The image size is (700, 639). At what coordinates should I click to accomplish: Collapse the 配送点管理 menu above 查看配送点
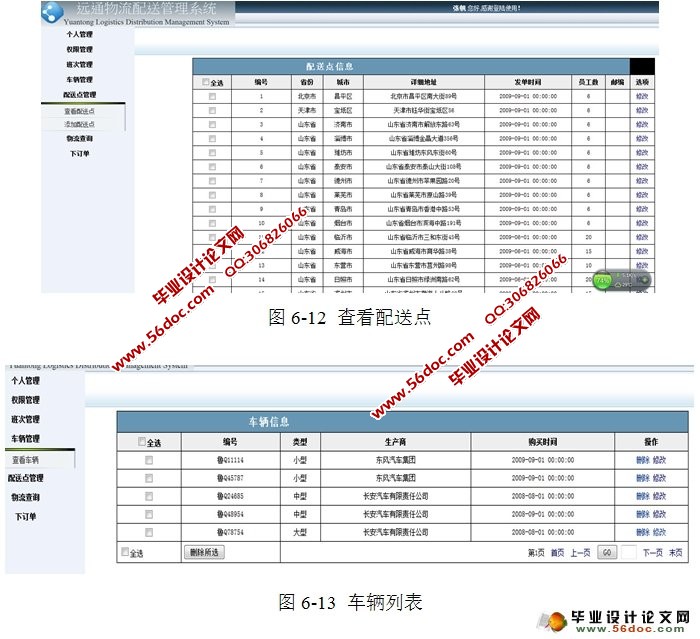point(78,95)
